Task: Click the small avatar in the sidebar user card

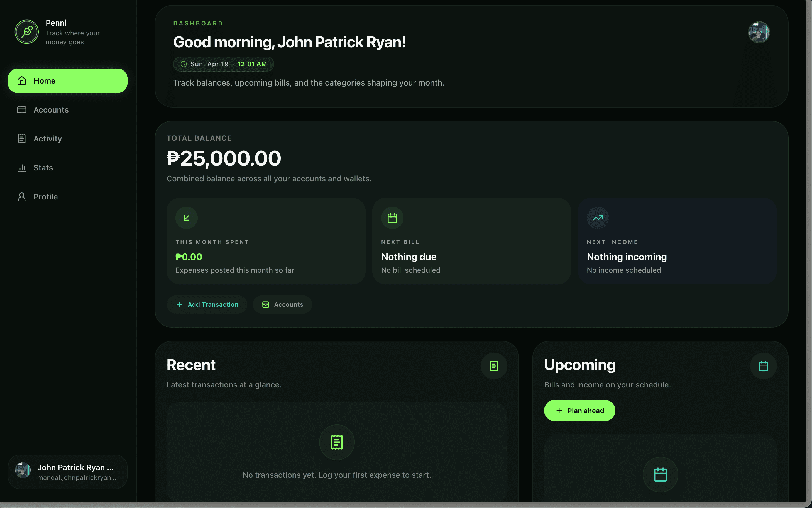Action: (23, 470)
